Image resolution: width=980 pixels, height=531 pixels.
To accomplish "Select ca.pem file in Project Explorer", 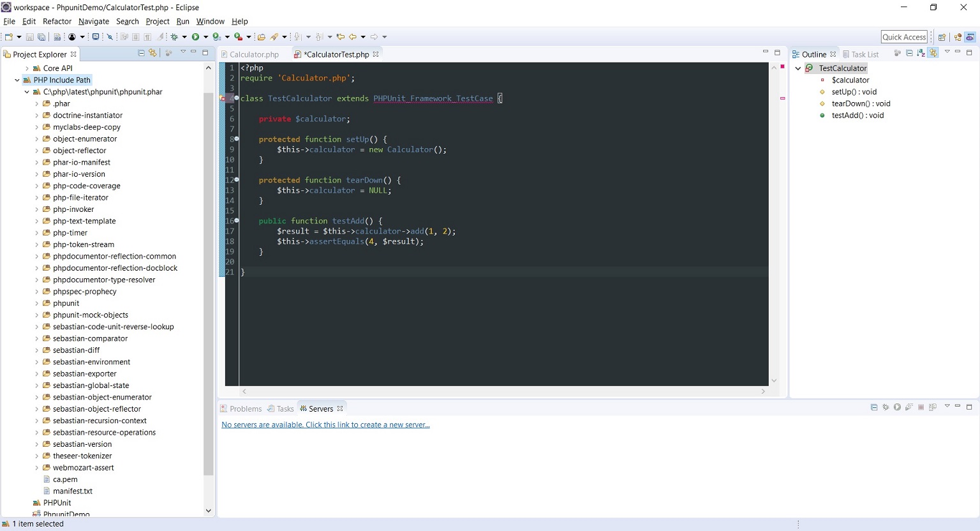I will point(65,479).
